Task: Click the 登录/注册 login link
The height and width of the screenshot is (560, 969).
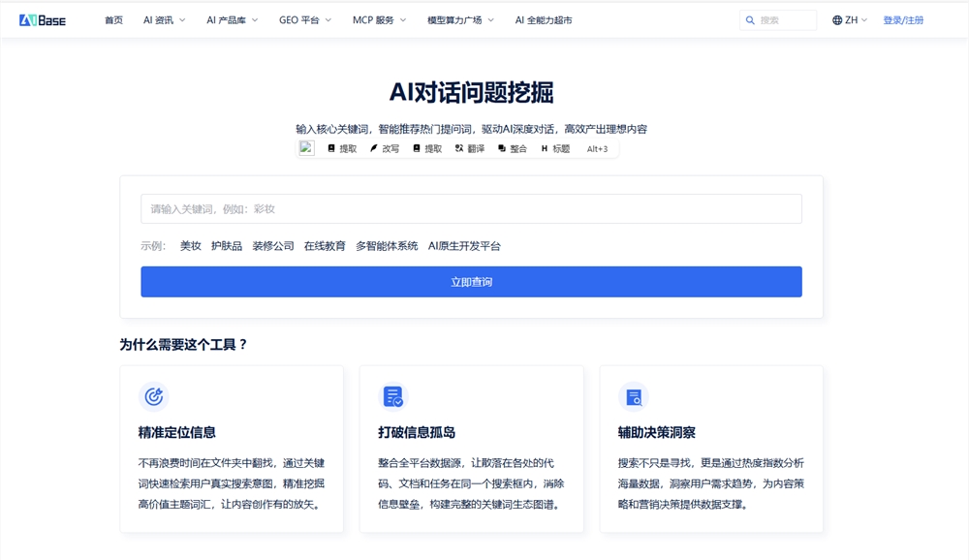Action: pos(903,20)
